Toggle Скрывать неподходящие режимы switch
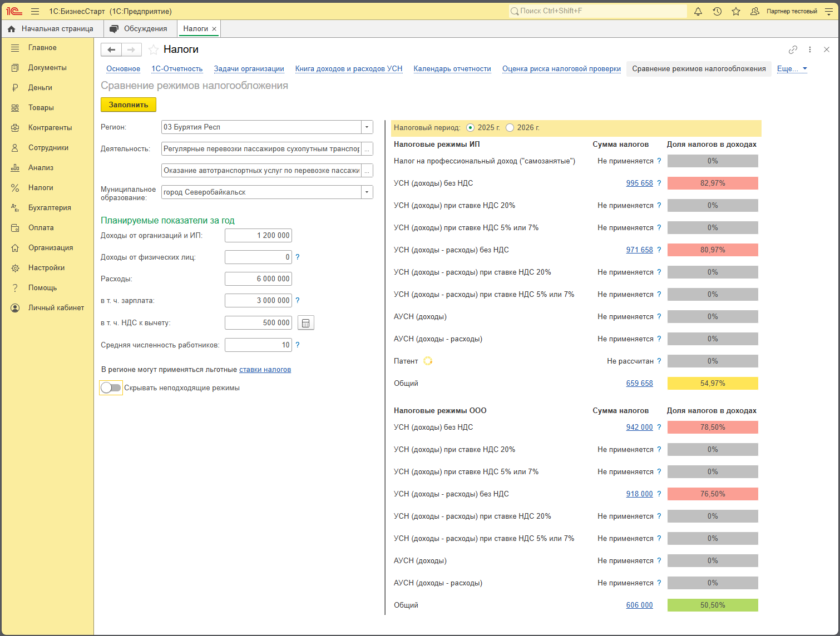Image resolution: width=840 pixels, height=636 pixels. click(x=111, y=388)
